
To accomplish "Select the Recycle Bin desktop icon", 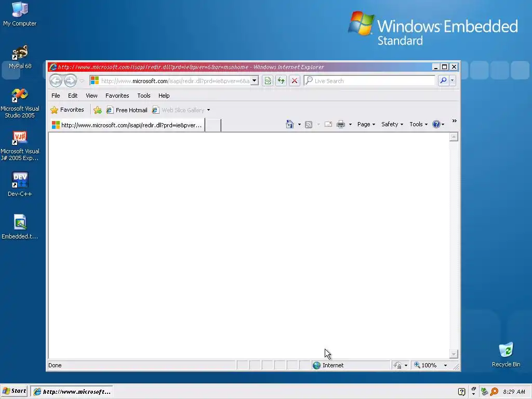I will (x=506, y=355).
